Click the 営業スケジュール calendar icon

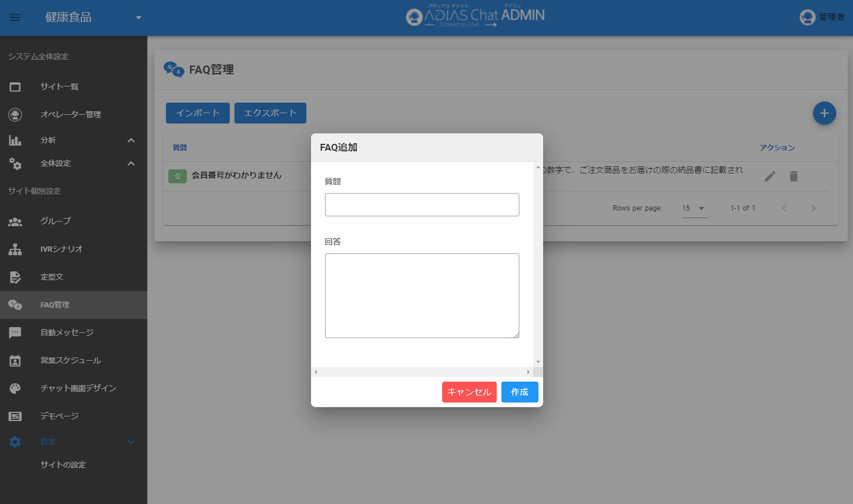pos(15,361)
